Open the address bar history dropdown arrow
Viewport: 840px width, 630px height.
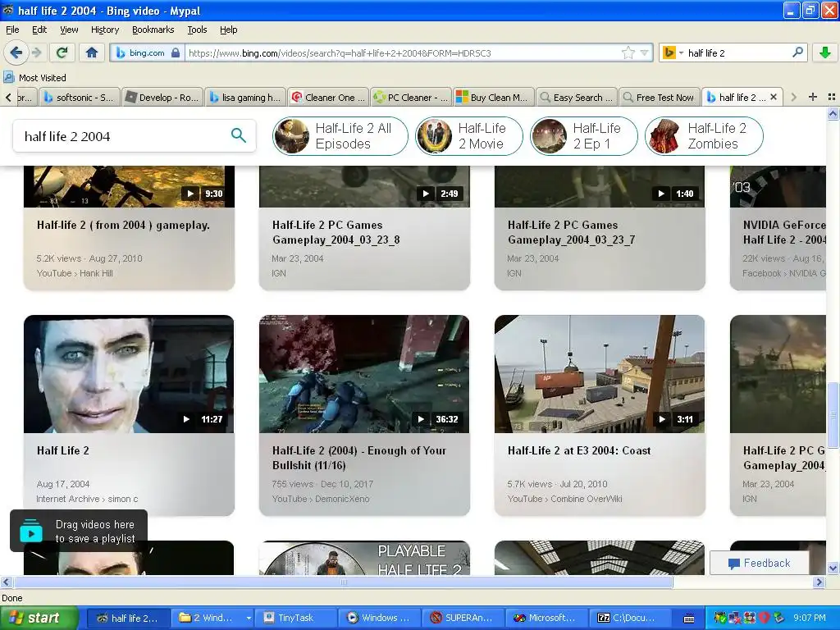tap(645, 52)
